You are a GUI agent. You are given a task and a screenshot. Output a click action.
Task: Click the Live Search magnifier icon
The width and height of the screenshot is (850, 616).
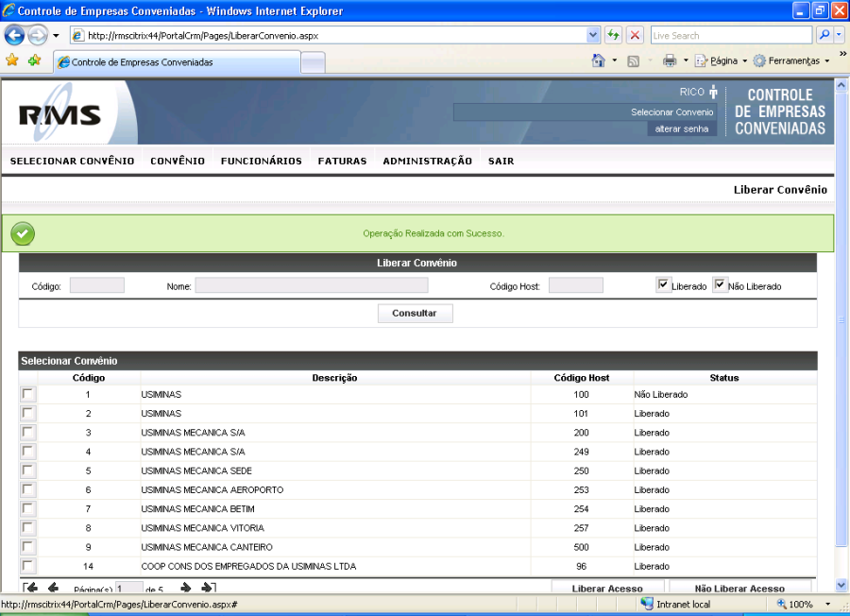click(824, 35)
